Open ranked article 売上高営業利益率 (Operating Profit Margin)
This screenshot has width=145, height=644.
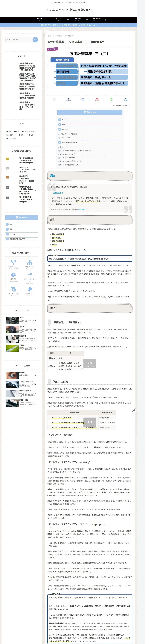(x=22, y=160)
